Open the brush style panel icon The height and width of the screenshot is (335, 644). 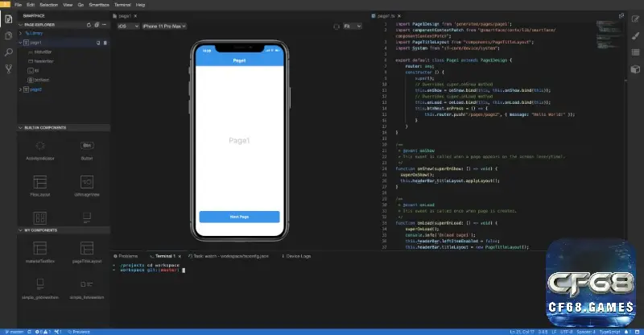click(x=635, y=35)
